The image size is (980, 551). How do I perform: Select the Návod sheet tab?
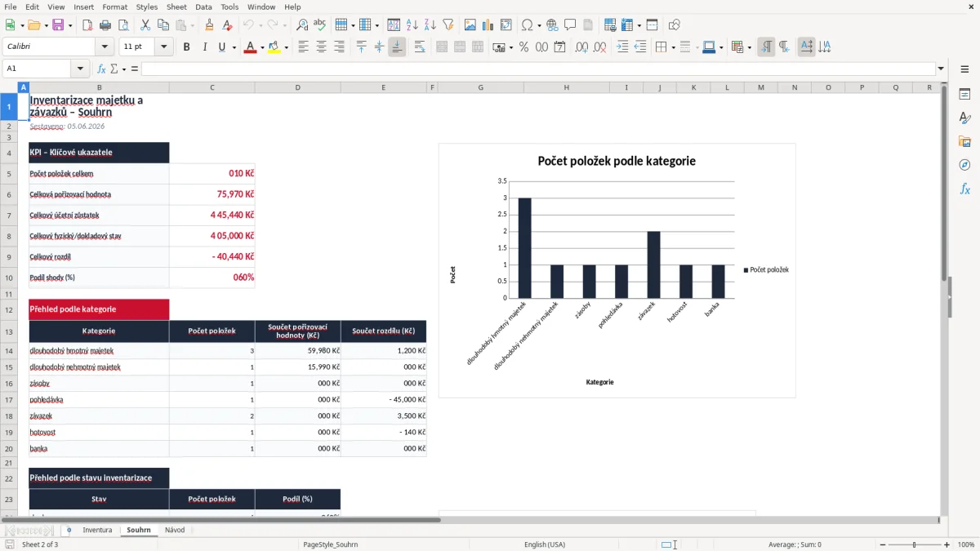175,530
